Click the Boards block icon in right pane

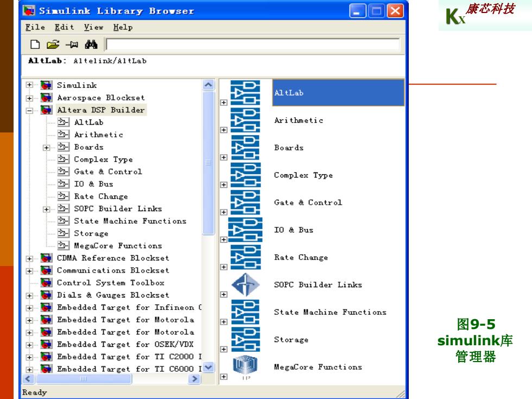(x=245, y=148)
